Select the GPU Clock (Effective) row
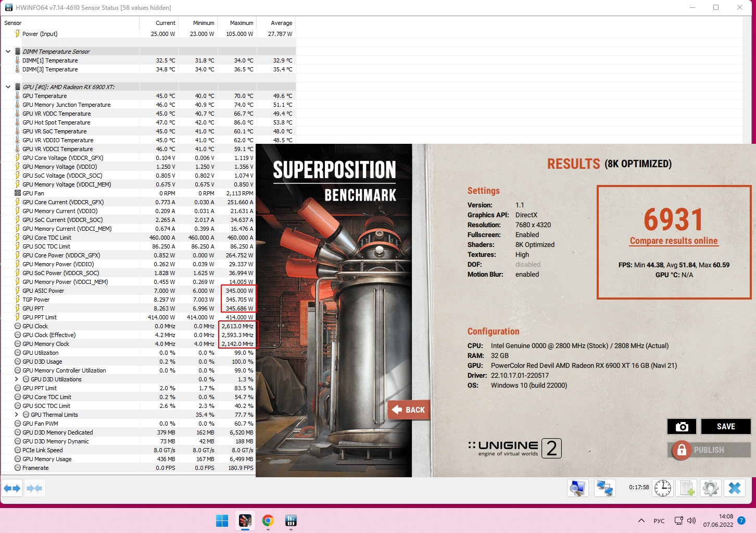The image size is (756, 533). click(x=128, y=335)
